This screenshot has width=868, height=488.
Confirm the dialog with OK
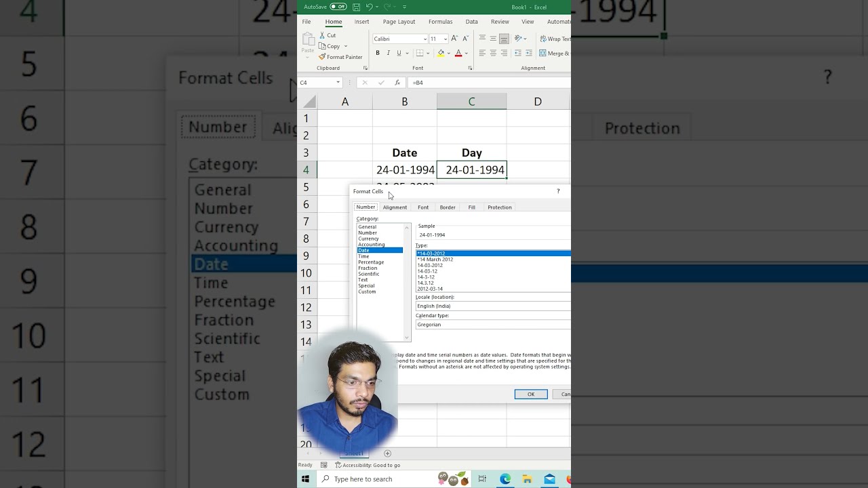click(531, 394)
